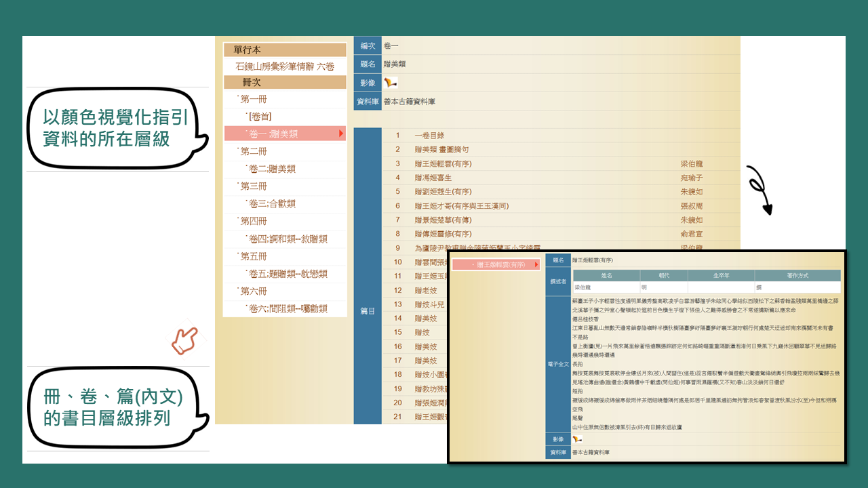Click author name 宛瑜子

click(x=694, y=178)
